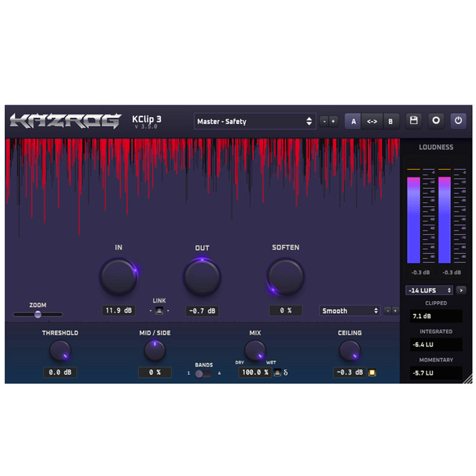The height and width of the screenshot is (476, 476).
Task: Click the INTEGRATED -6.4 LU readout
Action: tap(436, 344)
